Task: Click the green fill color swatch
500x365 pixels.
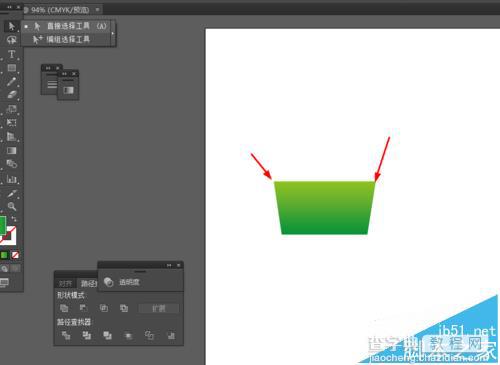Action: pyautogui.click(x=2, y=226)
